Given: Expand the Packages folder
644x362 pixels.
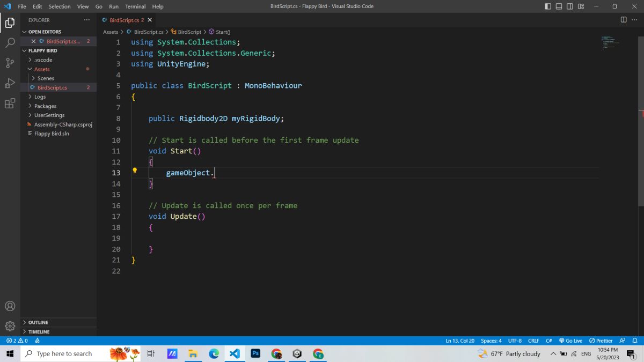Looking at the screenshot, I should [58, 106].
